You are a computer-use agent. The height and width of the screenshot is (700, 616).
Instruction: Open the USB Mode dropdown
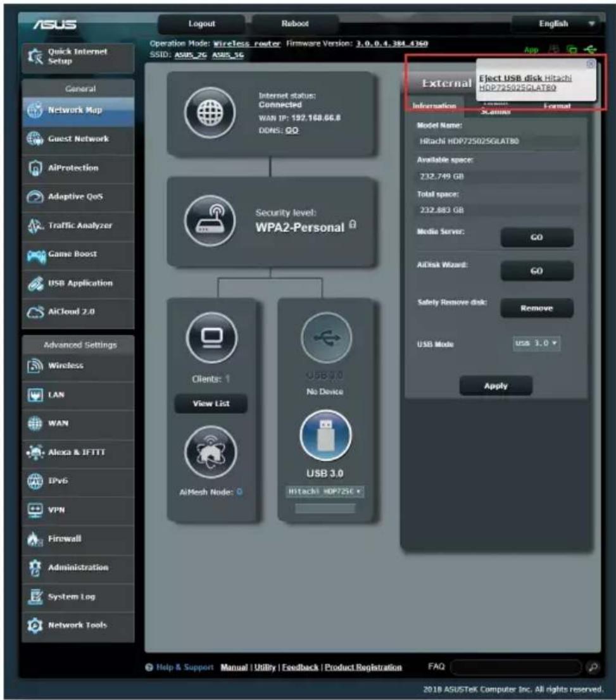[536, 343]
